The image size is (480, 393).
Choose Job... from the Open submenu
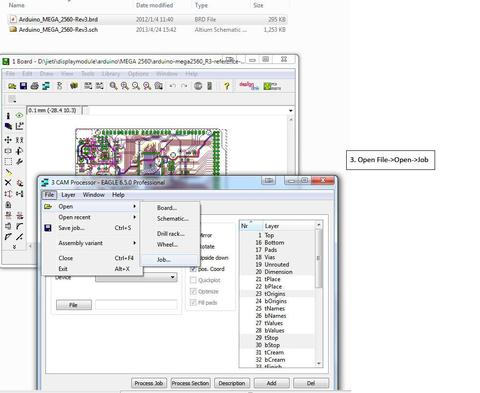point(170,260)
